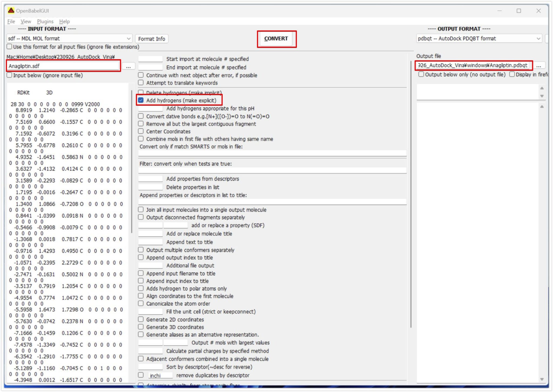Viewport: 553px width, 392px height.
Task: Click down arrow of output messages scrollbar
Action: [x=542, y=96]
